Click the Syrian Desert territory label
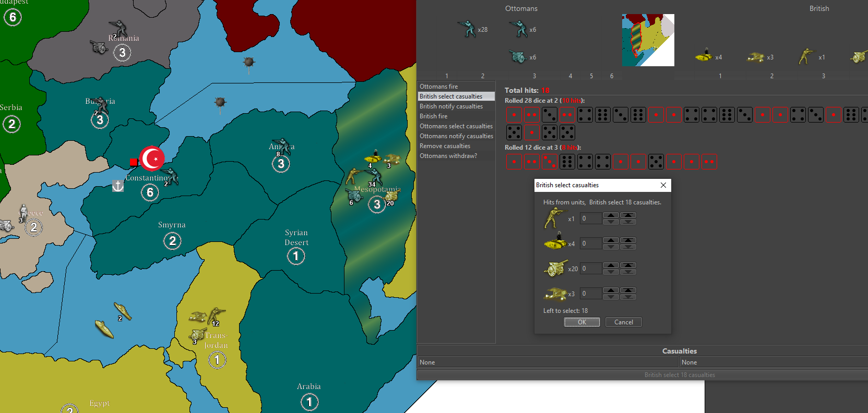This screenshot has width=868, height=413. (x=296, y=237)
